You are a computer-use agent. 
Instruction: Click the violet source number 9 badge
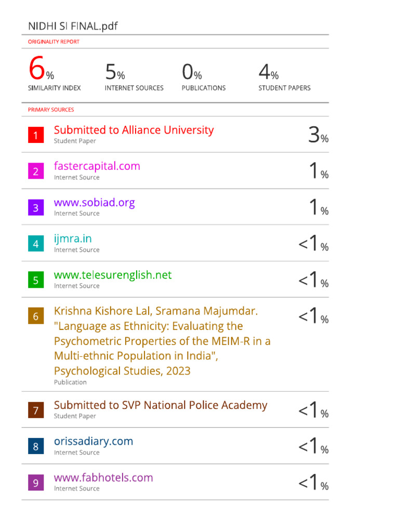(35, 483)
